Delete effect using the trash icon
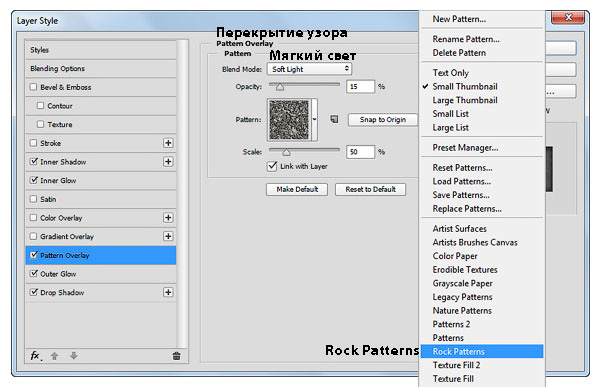 point(176,356)
